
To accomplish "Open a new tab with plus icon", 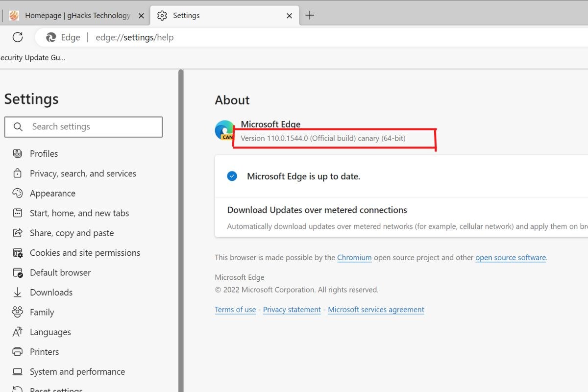I will click(310, 15).
